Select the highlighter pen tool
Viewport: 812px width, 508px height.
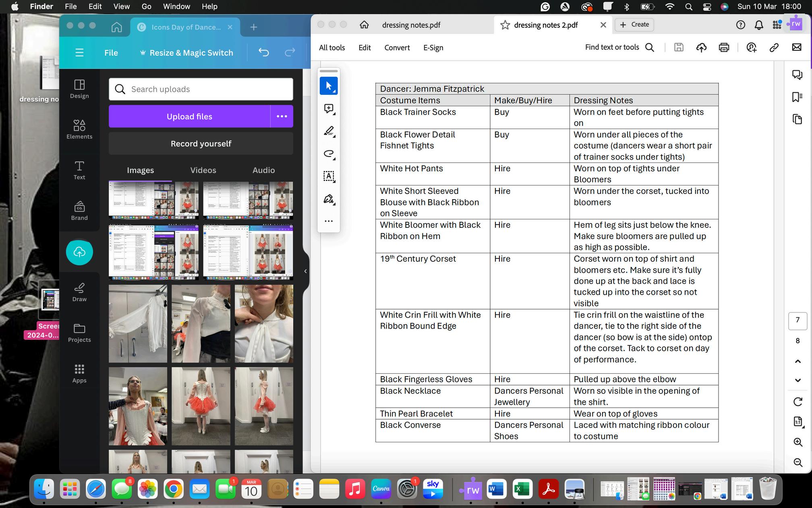click(328, 131)
